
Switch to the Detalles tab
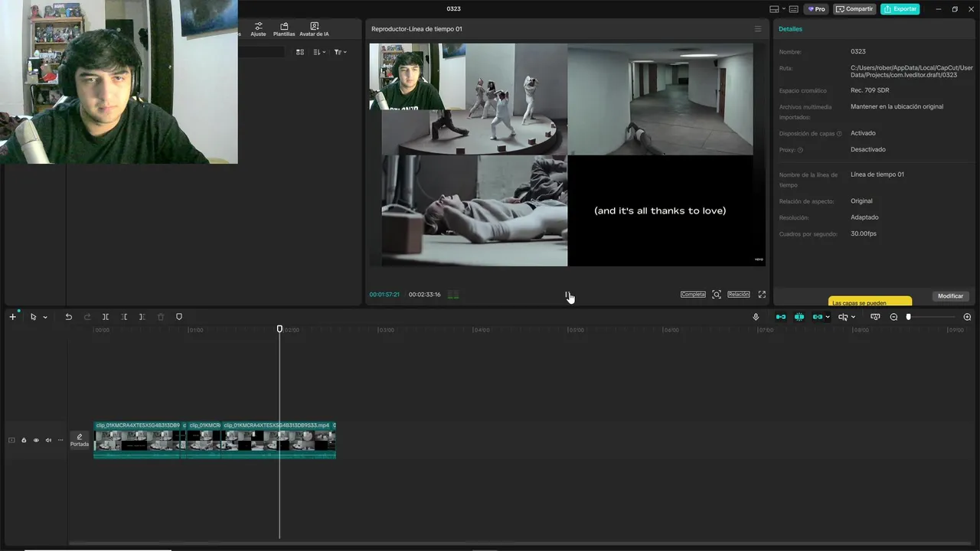[x=790, y=29]
